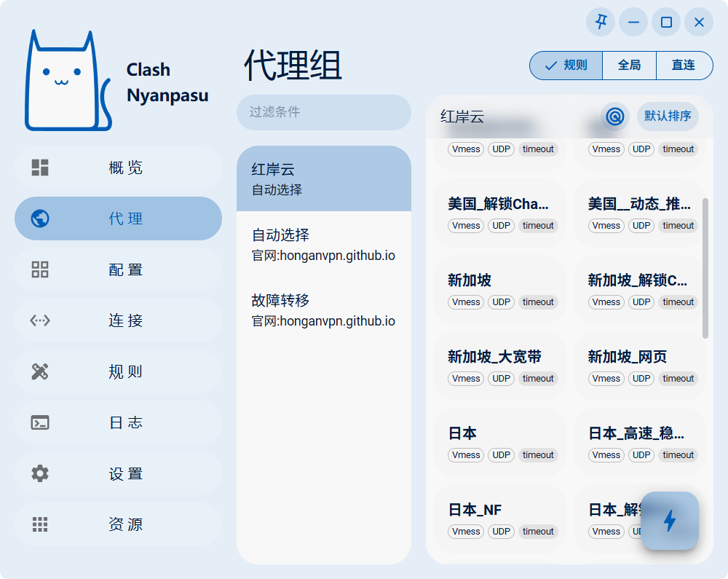The height and width of the screenshot is (579, 728).
Task: Select the 代理 proxy globe icon
Action: (x=39, y=218)
